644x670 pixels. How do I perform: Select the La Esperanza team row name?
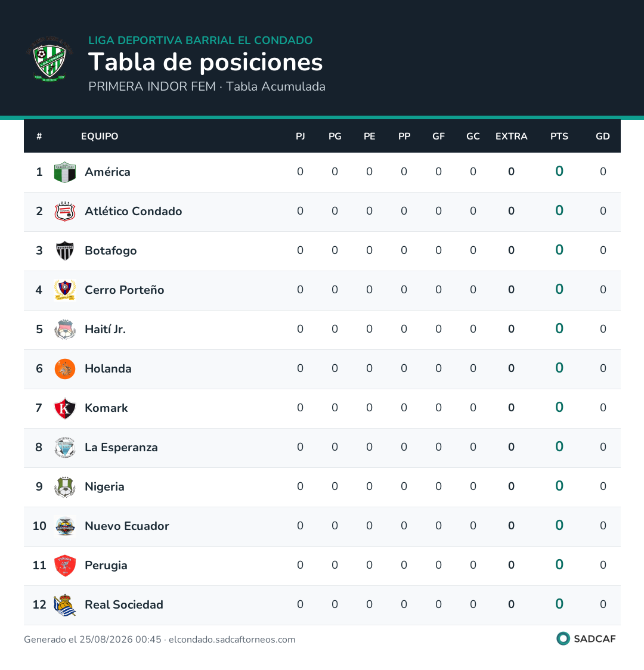point(122,448)
